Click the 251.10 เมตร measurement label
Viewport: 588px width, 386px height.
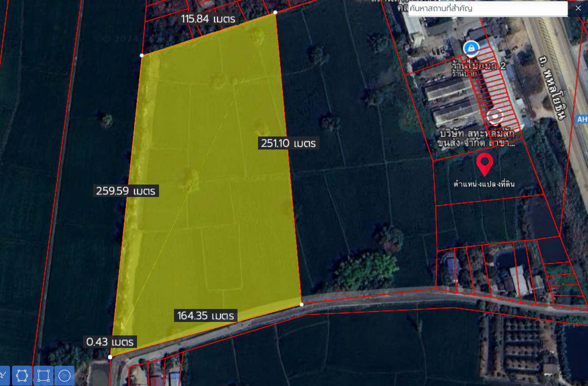tap(288, 143)
